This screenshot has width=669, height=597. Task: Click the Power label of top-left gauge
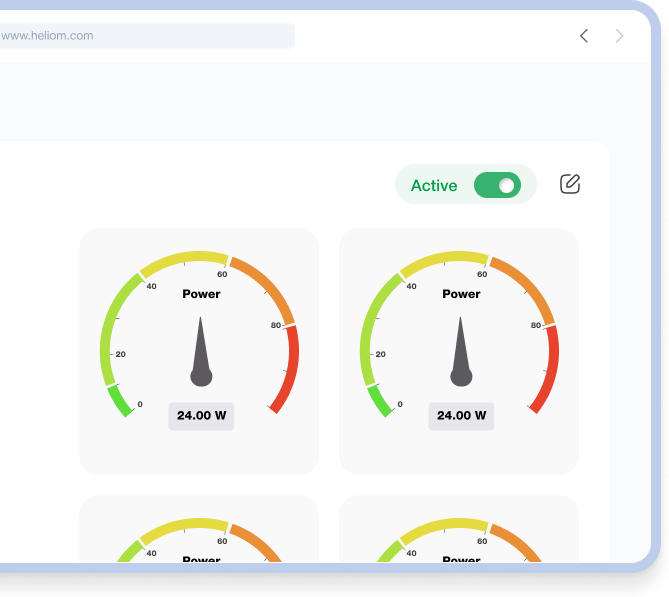201,294
